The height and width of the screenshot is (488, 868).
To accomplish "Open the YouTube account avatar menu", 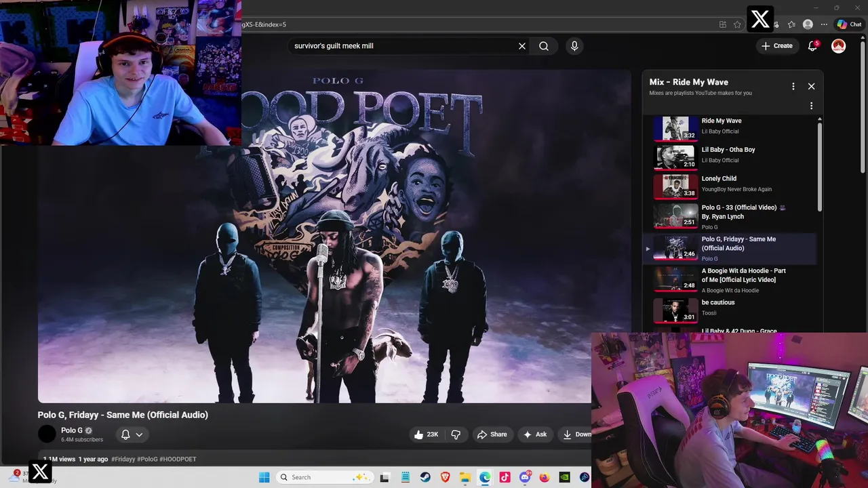I will [x=839, y=46].
